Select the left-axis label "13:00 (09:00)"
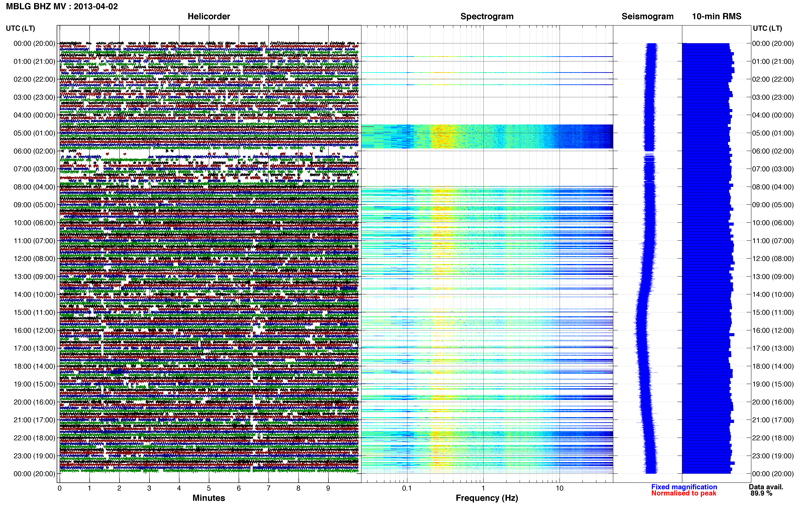 (x=34, y=277)
